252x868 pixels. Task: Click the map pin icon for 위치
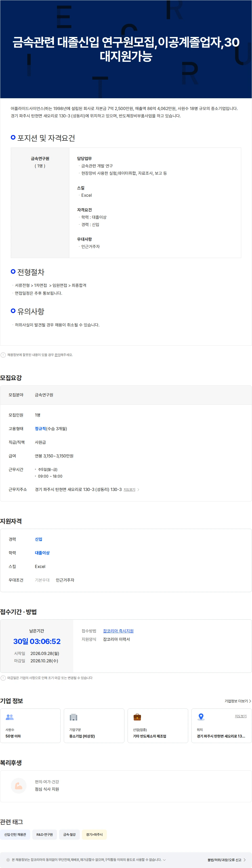tap(201, 717)
